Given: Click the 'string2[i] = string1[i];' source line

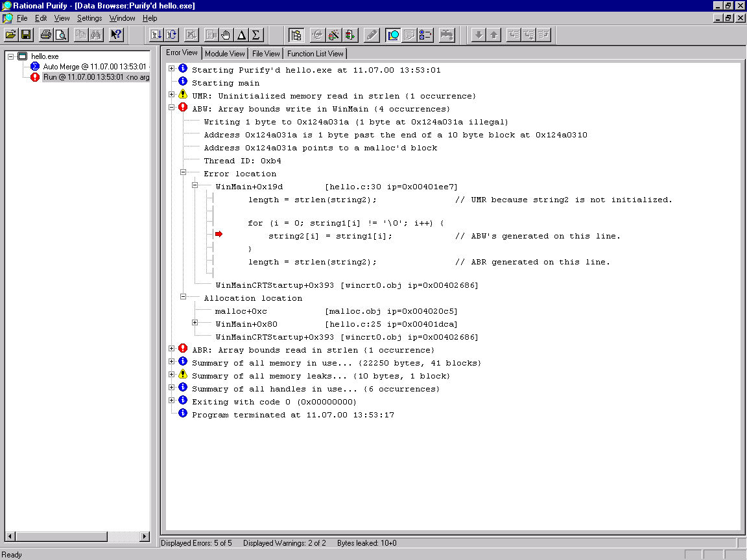Looking at the screenshot, I should pos(330,236).
